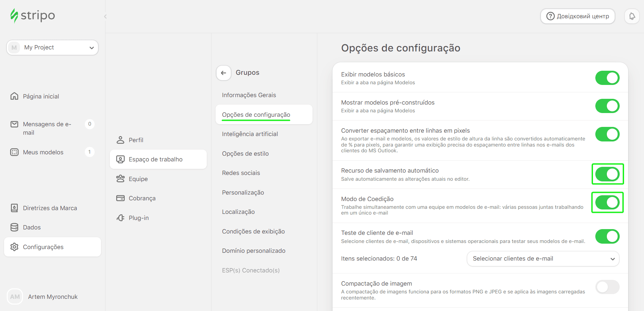This screenshot has height=311, width=644.
Task: Click the back arrow beside Grupos
Action: point(223,73)
